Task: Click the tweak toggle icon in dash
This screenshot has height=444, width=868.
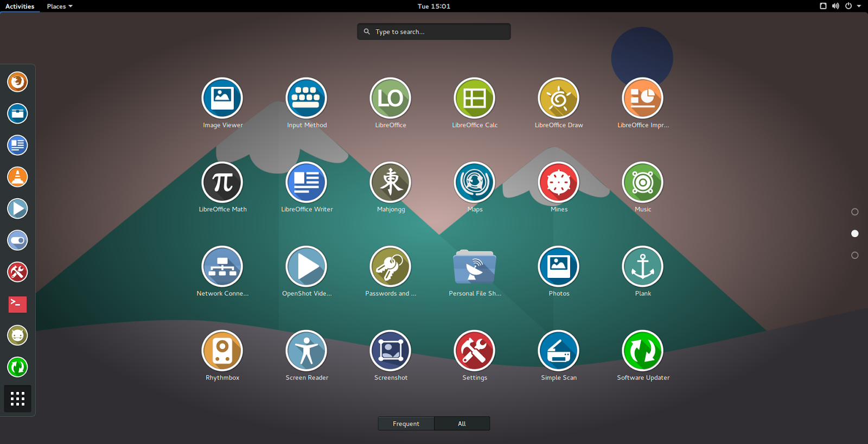Action: 17,240
